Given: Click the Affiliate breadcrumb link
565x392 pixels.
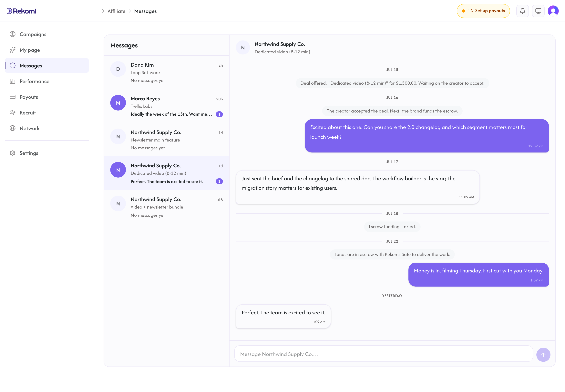Looking at the screenshot, I should tap(116, 11).
